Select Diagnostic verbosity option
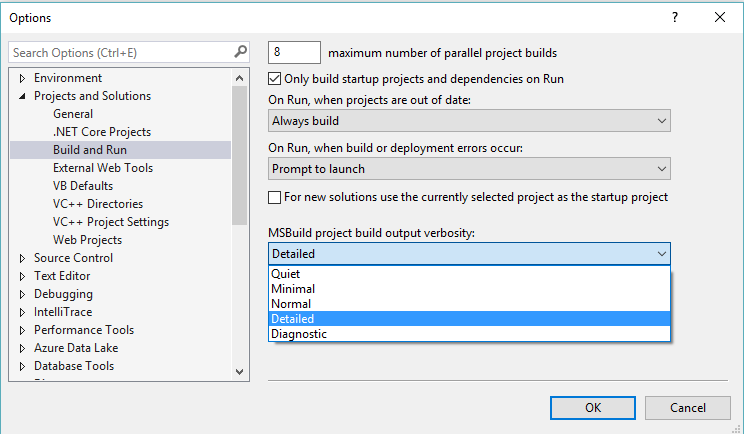 click(469, 334)
